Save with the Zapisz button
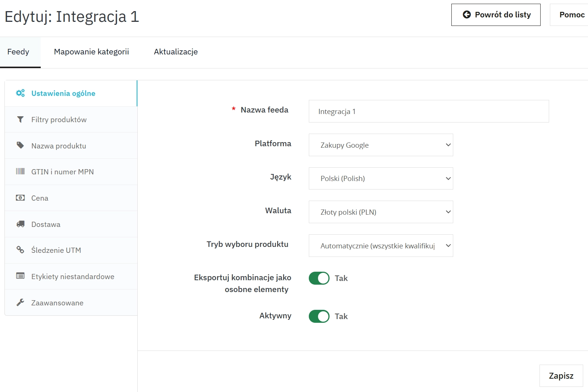 point(561,376)
